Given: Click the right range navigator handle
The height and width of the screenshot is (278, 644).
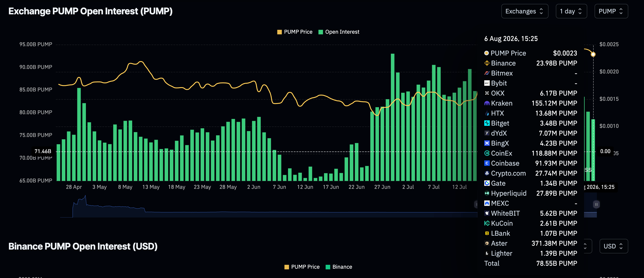Looking at the screenshot, I should 596,204.
